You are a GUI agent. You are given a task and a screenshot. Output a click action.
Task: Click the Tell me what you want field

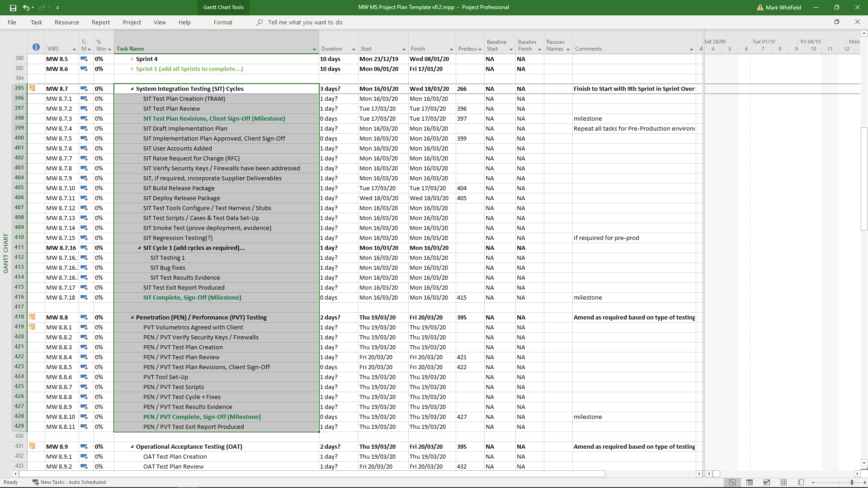[305, 22]
